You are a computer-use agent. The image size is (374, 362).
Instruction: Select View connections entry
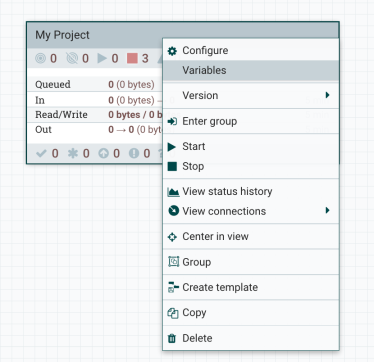pos(251,211)
